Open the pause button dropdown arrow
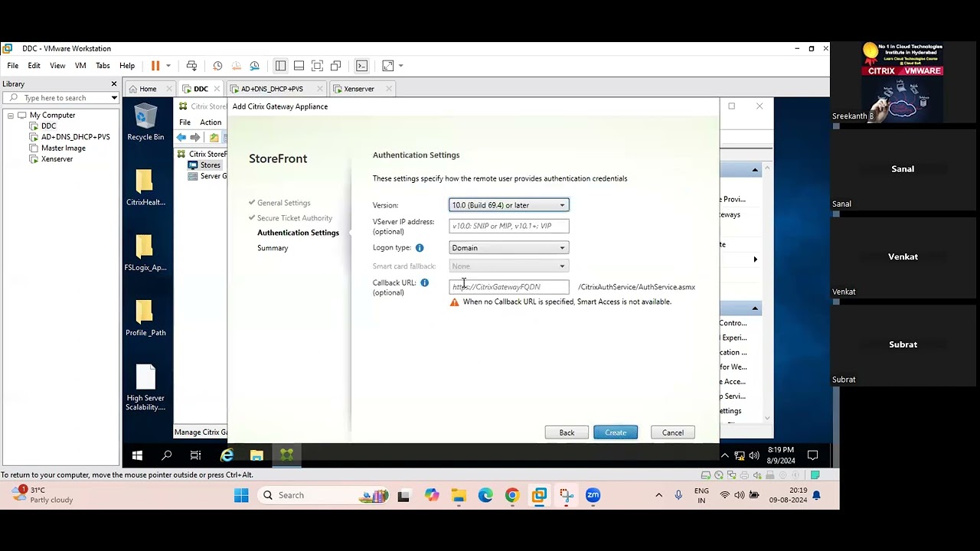Screen dimensions: 980x551 pyautogui.click(x=168, y=66)
